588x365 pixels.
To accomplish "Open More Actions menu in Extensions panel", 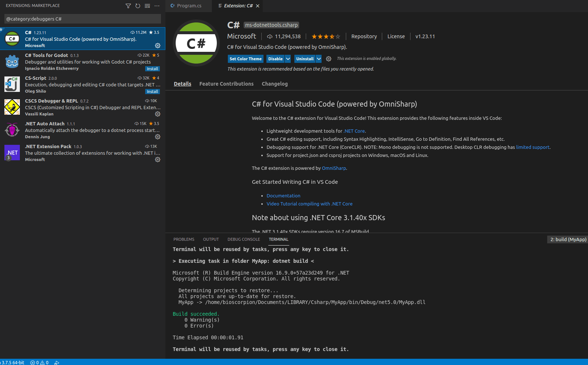I will coord(157,6).
